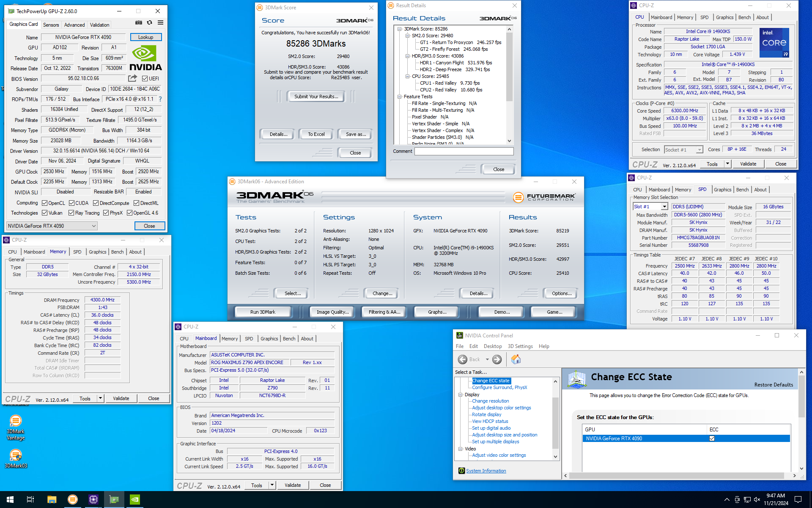Open 3DMark03 desktop icon

tap(16, 458)
